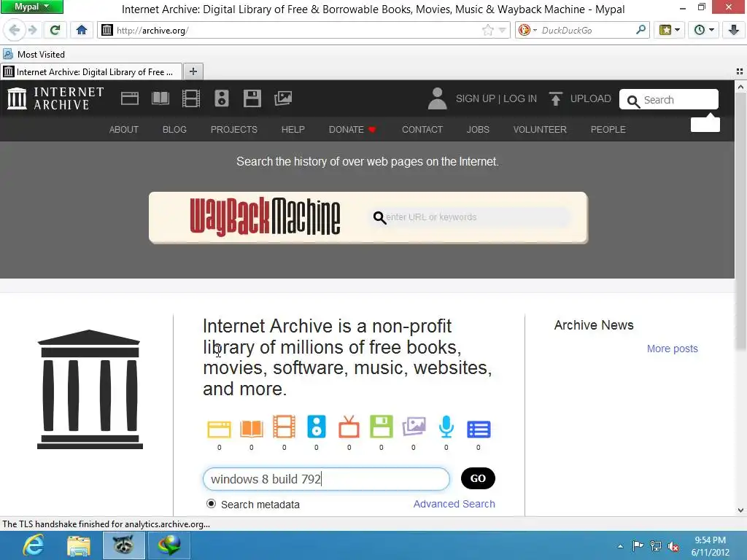Open the search engine selector dropdown
The image size is (747, 560).
(528, 30)
